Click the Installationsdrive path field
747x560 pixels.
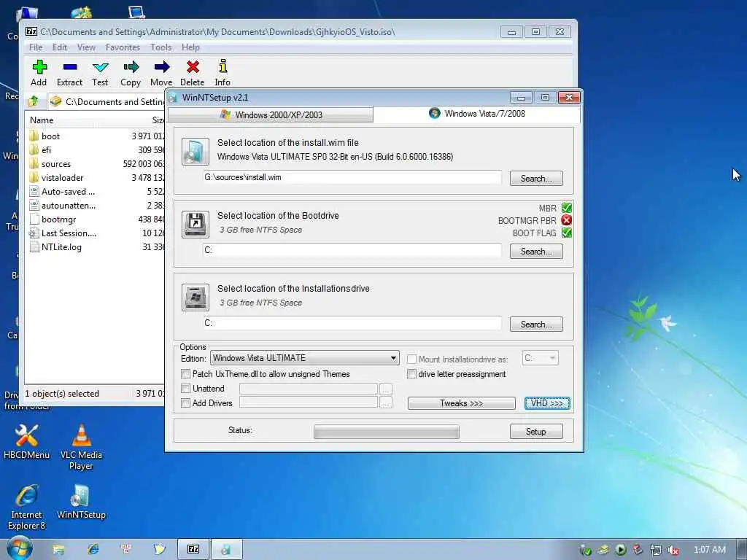click(352, 323)
